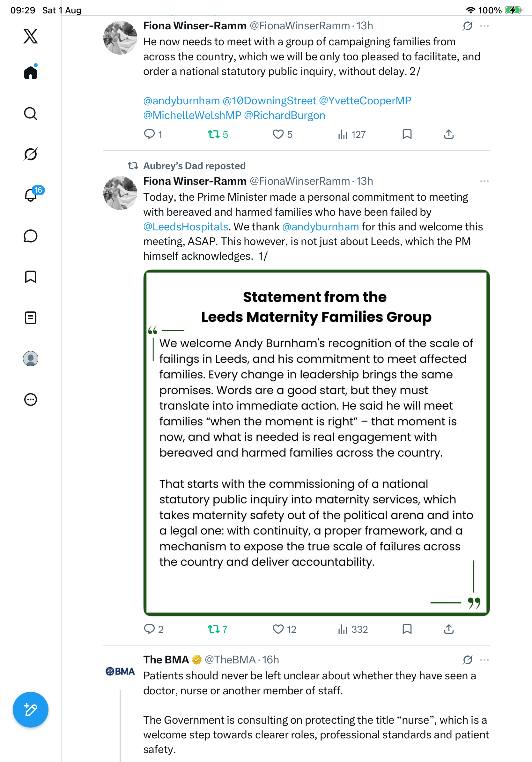Open Search from the sidebar magnifier icon

tap(31, 114)
